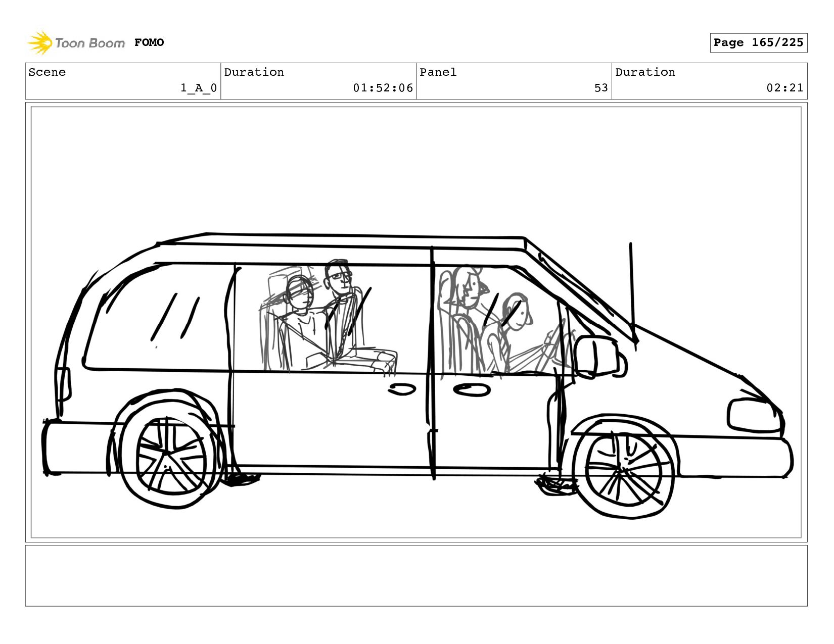Image resolution: width=834 pixels, height=644 pixels.
Task: Select the FOMO project title text
Action: (149, 42)
